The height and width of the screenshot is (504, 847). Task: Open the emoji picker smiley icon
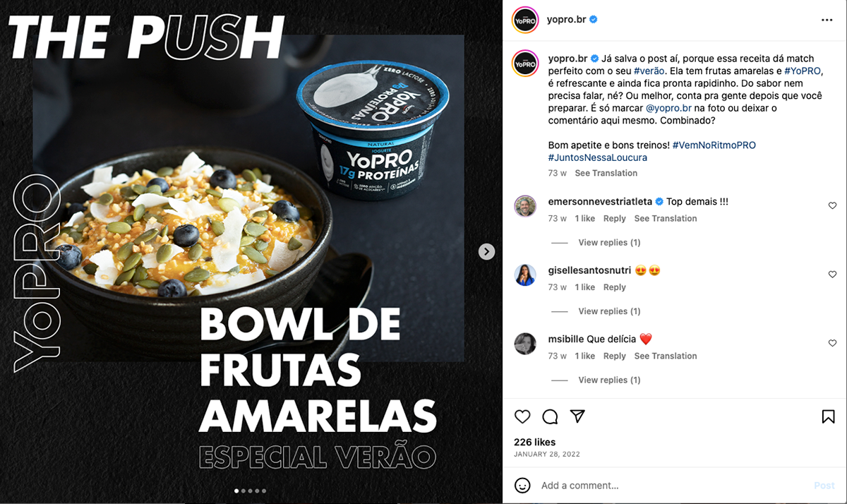522,486
